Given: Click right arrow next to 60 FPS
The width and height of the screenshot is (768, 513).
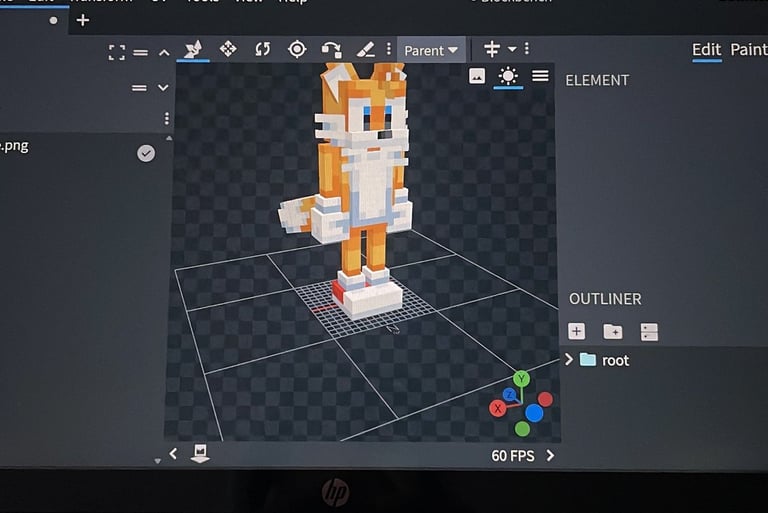Looking at the screenshot, I should pos(550,456).
